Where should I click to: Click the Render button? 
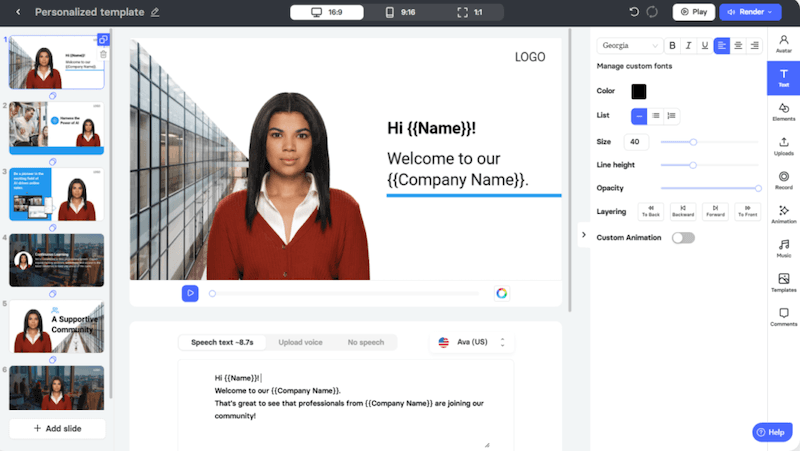point(750,12)
